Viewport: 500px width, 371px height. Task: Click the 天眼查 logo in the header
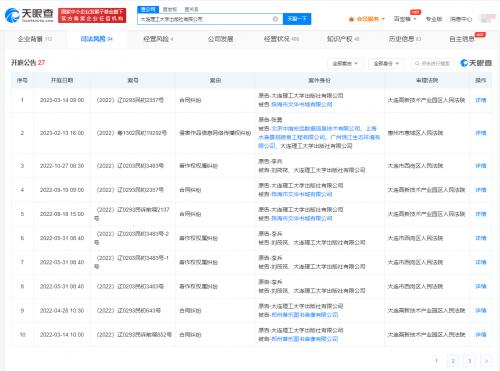point(29,15)
